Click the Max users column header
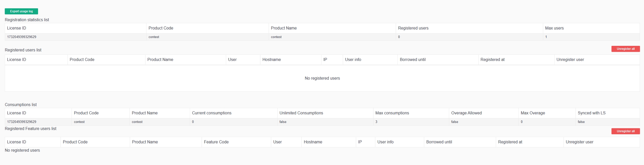 554,28
